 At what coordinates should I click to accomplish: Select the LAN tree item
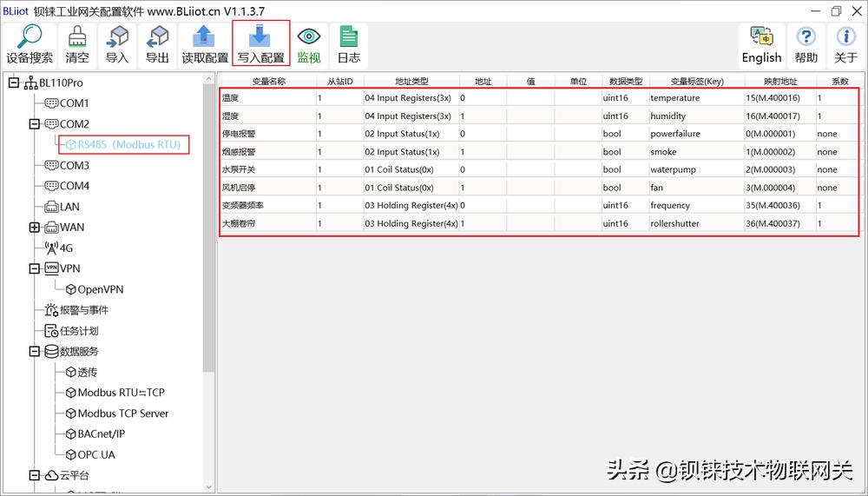click(69, 207)
